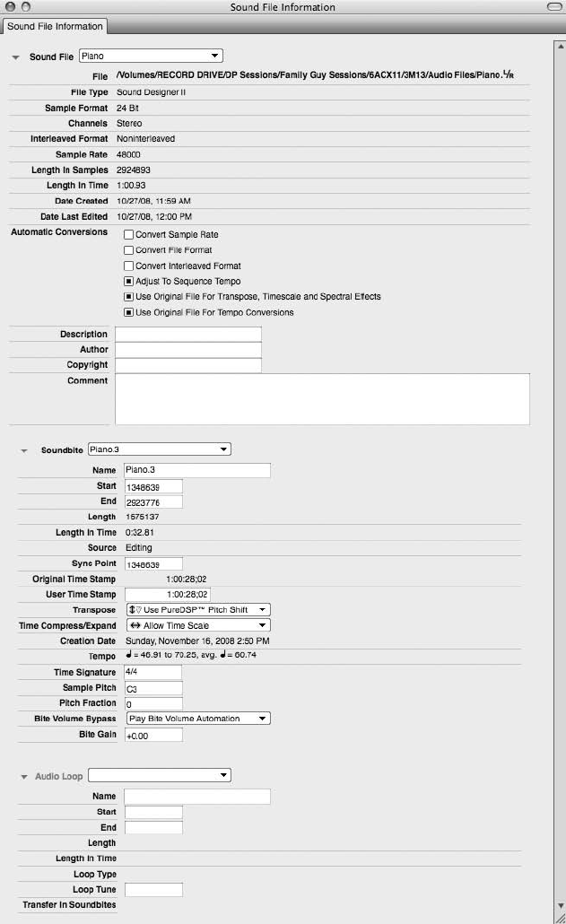Click the Soundbite Name field Piano.3

(x=197, y=470)
